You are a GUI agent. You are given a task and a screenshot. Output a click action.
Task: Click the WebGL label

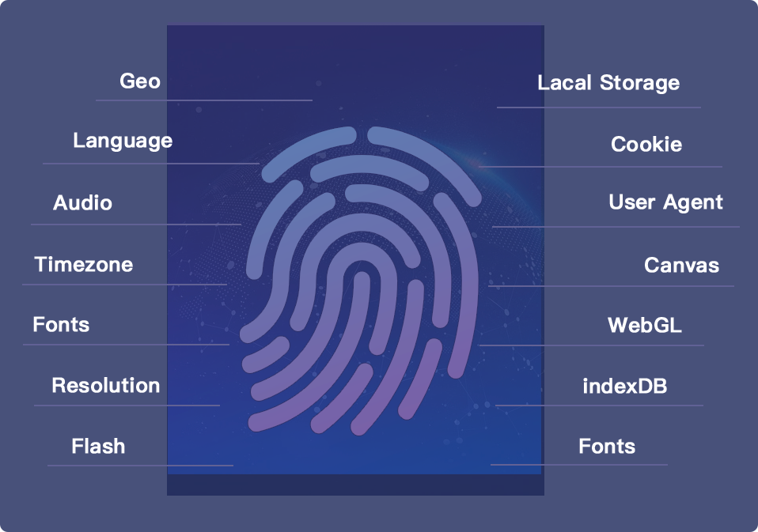[645, 325]
